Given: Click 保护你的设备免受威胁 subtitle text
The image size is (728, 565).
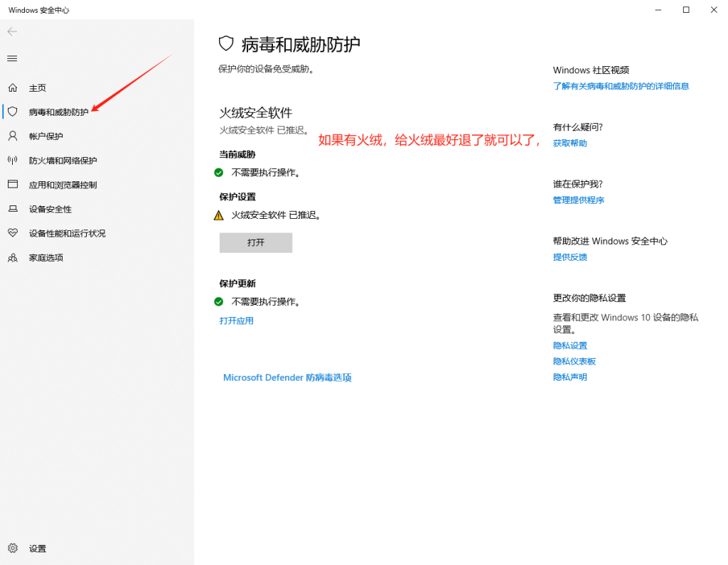Looking at the screenshot, I should click(x=267, y=69).
